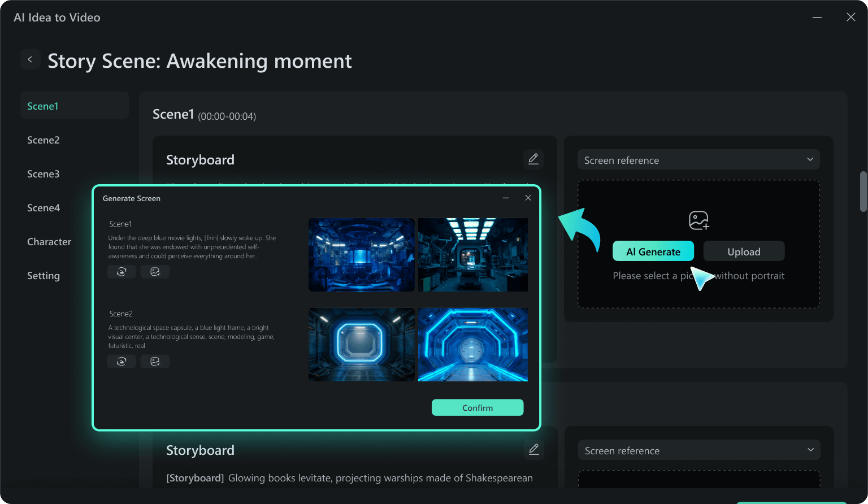Click Scene1 add image icon in dialog
868x504 pixels.
click(155, 272)
